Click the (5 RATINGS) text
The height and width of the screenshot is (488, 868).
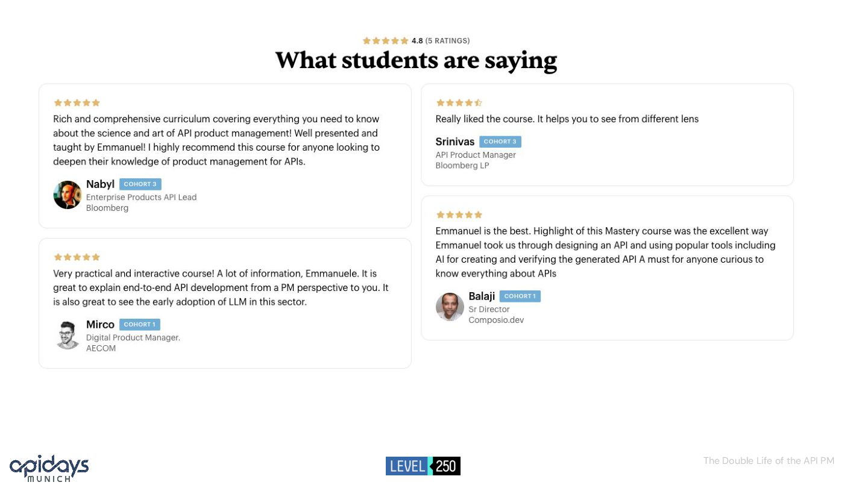pos(447,41)
